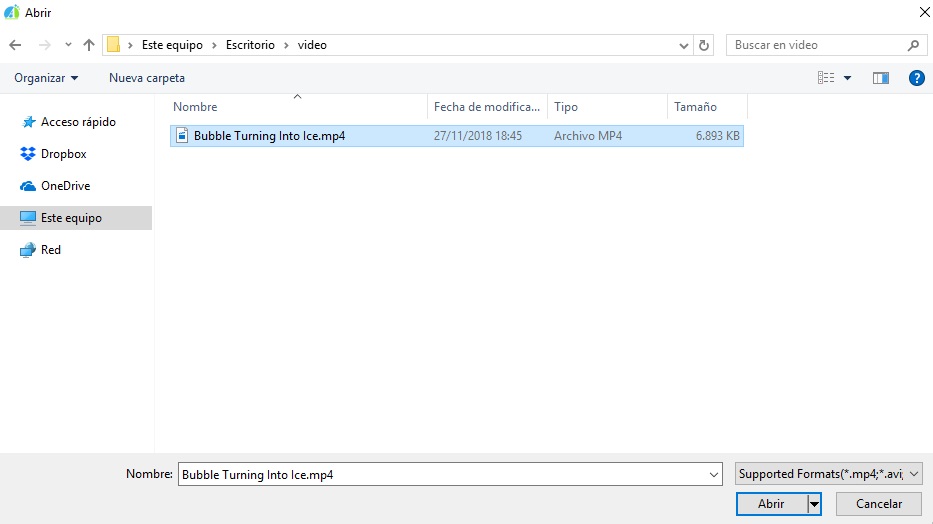Select 'video' in address breadcrumb
This screenshot has height=524, width=933.
[312, 45]
